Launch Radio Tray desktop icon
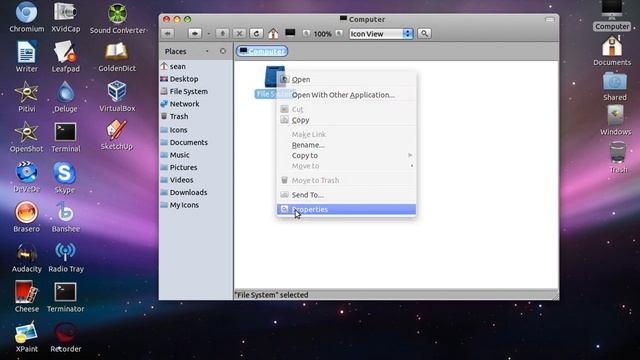Screen dimensions: 640x360 (66, 257)
